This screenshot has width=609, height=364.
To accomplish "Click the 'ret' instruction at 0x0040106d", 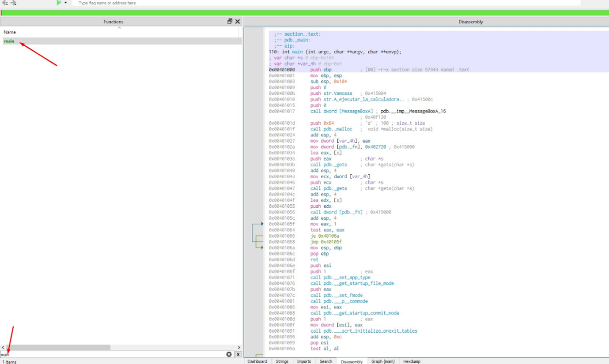I will pyautogui.click(x=314, y=260).
